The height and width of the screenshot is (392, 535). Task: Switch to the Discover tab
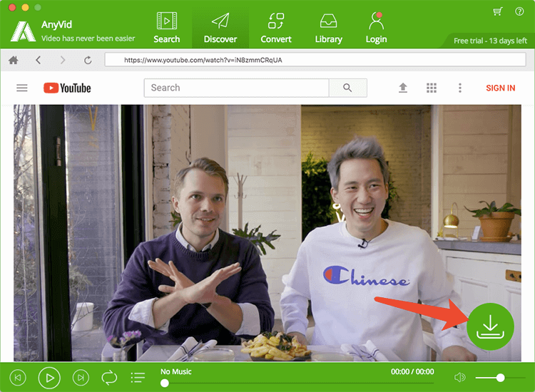[220, 28]
